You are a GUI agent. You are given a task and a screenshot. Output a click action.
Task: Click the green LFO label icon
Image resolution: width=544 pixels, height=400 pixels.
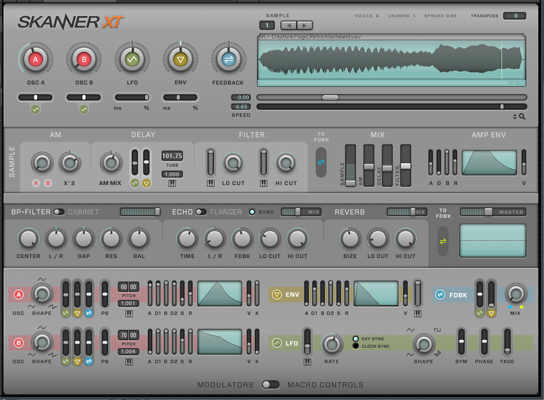[x=277, y=343]
